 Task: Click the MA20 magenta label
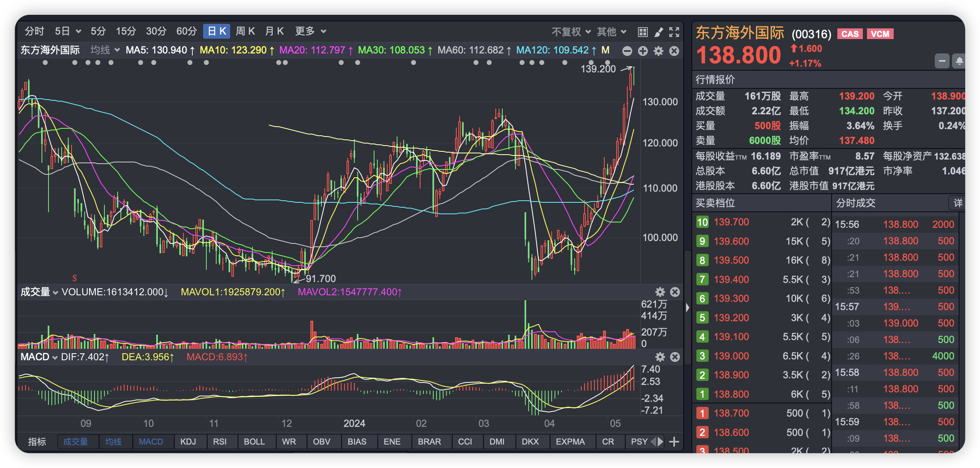(316, 50)
